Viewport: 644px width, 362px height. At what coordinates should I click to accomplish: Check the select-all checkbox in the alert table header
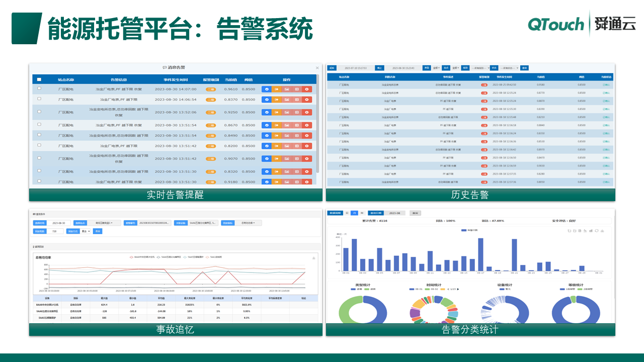pyautogui.click(x=39, y=80)
